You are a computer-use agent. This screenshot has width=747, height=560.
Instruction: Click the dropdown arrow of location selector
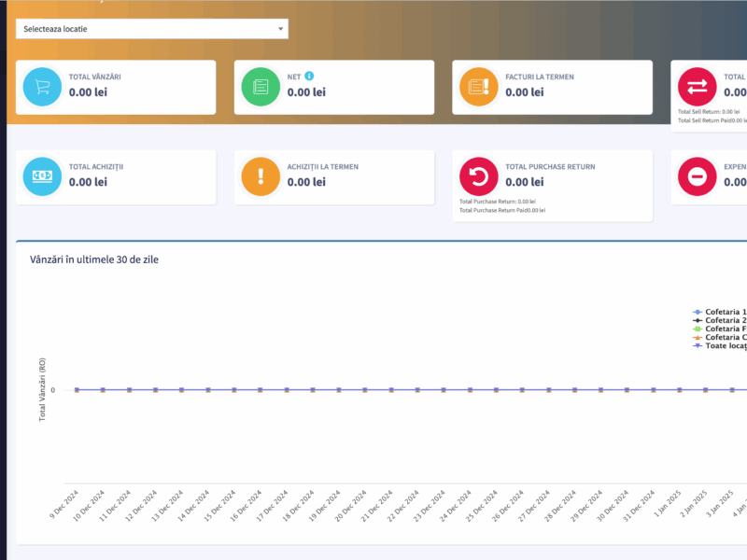(x=280, y=29)
